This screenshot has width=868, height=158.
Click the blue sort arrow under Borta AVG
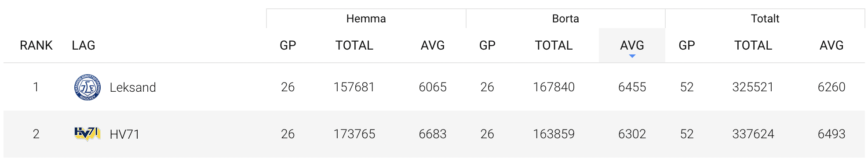point(632,56)
